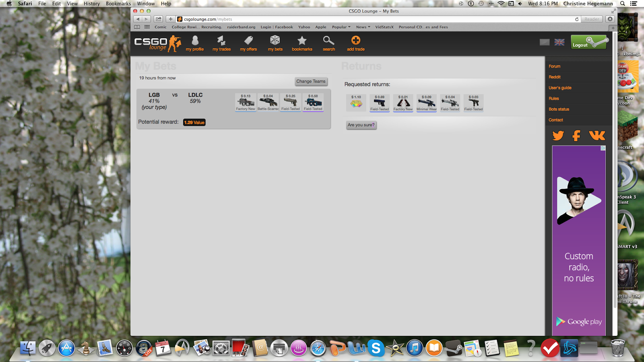The image size is (644, 362).
Task: Select the $0.50 Field-Tested bet item
Action: point(313,103)
